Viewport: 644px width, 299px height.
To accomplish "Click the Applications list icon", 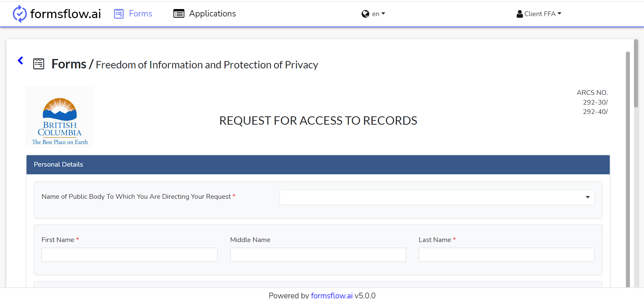I will (x=179, y=14).
